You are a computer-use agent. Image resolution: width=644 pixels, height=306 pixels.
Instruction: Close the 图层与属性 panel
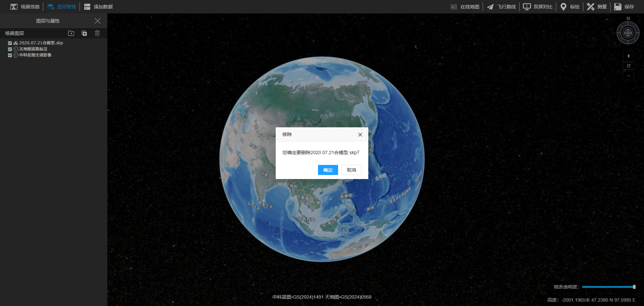pyautogui.click(x=98, y=21)
